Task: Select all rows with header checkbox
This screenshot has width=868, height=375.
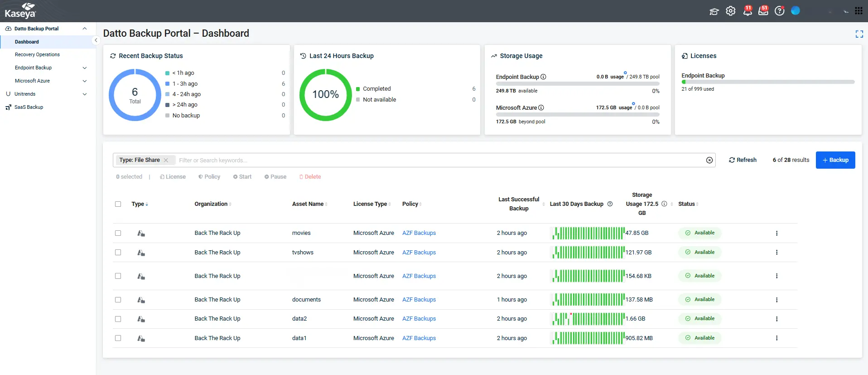Action: point(118,204)
